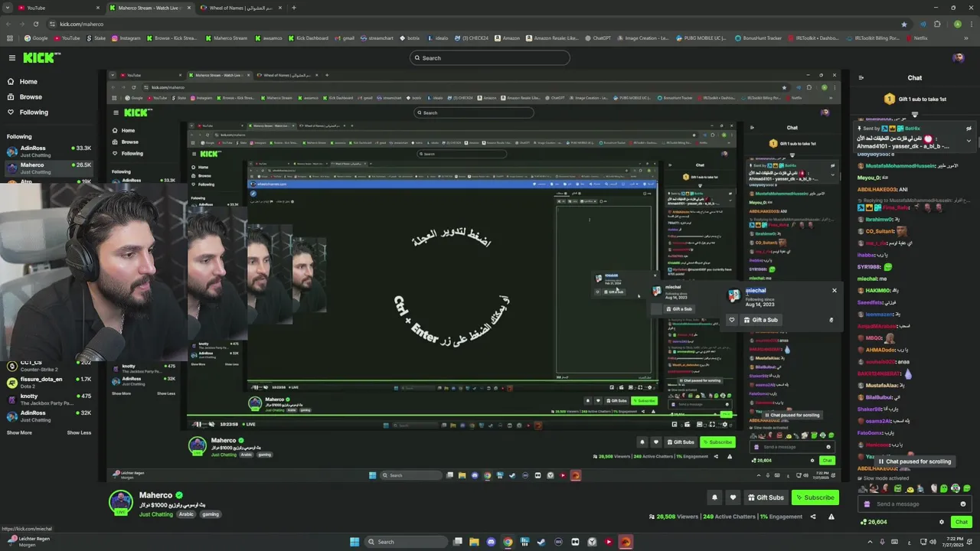Click the Windows Start button

click(x=354, y=542)
